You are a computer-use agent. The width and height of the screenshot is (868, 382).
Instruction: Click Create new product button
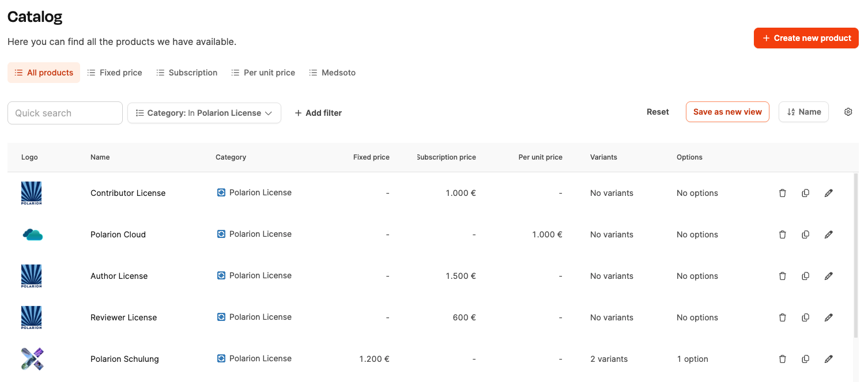click(806, 38)
